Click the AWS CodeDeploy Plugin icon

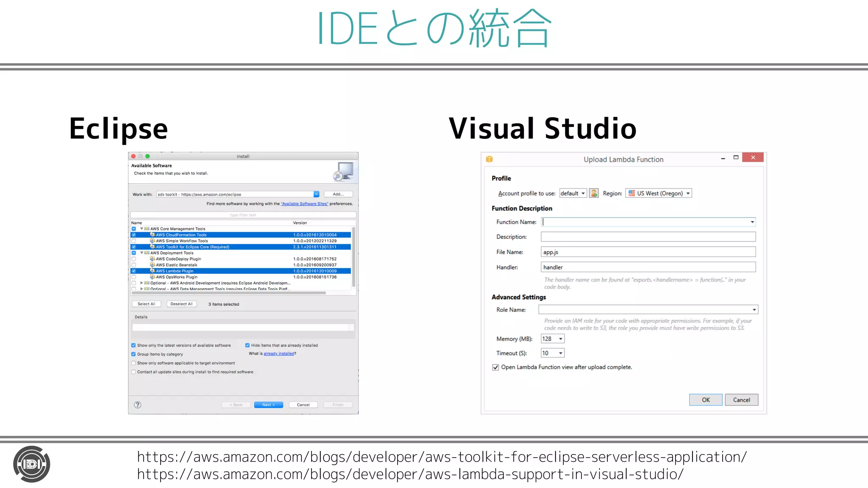(x=152, y=259)
